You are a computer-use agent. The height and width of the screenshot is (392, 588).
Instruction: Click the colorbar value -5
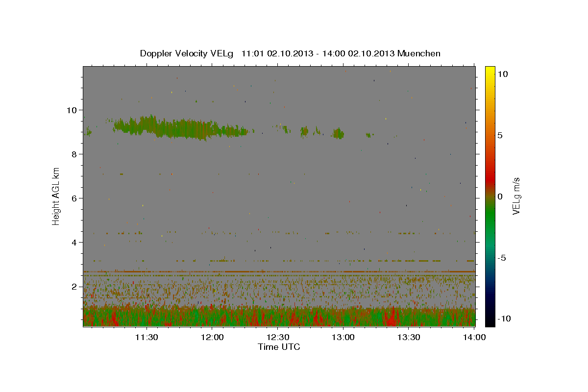[502, 258]
